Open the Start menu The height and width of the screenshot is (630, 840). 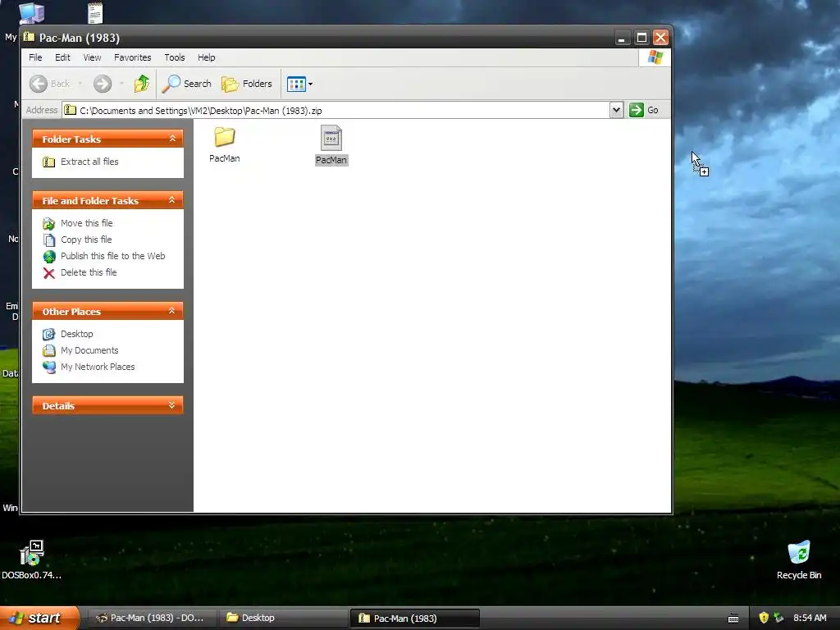(39, 618)
